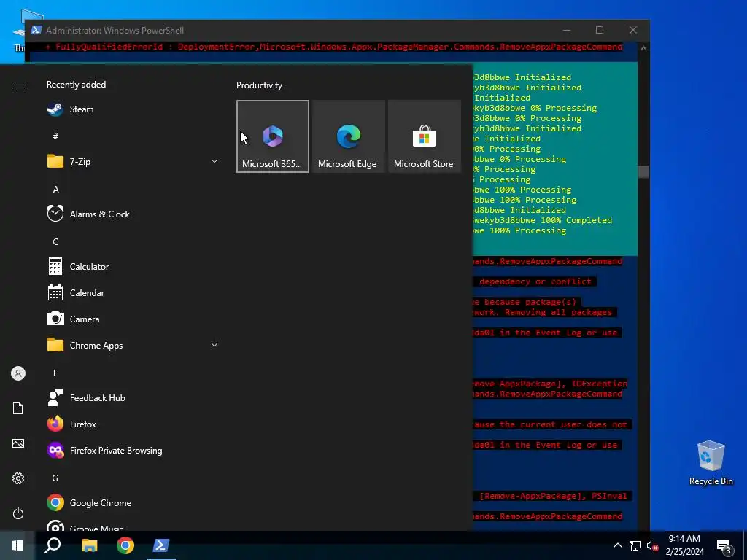
Task: Launch Google Chrome from app list
Action: [133, 503]
